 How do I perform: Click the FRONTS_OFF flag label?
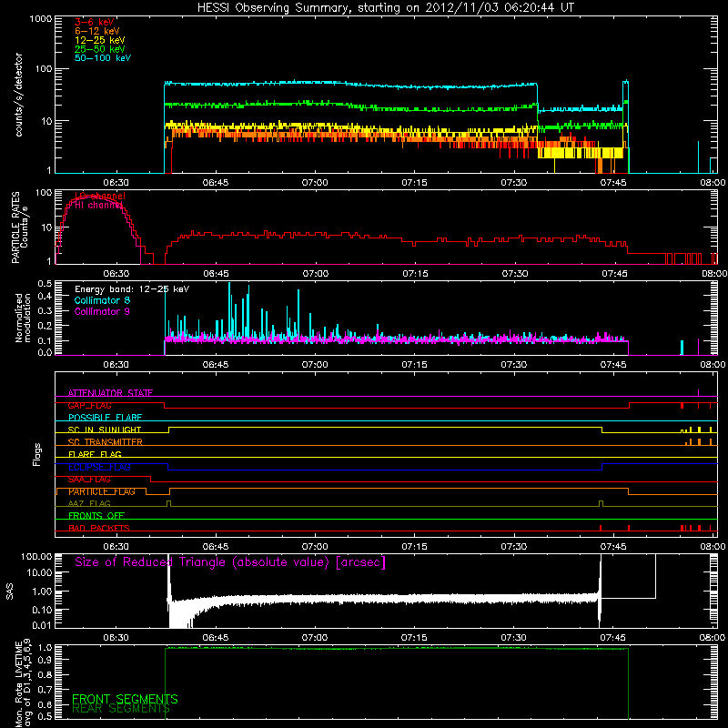pyautogui.click(x=96, y=516)
